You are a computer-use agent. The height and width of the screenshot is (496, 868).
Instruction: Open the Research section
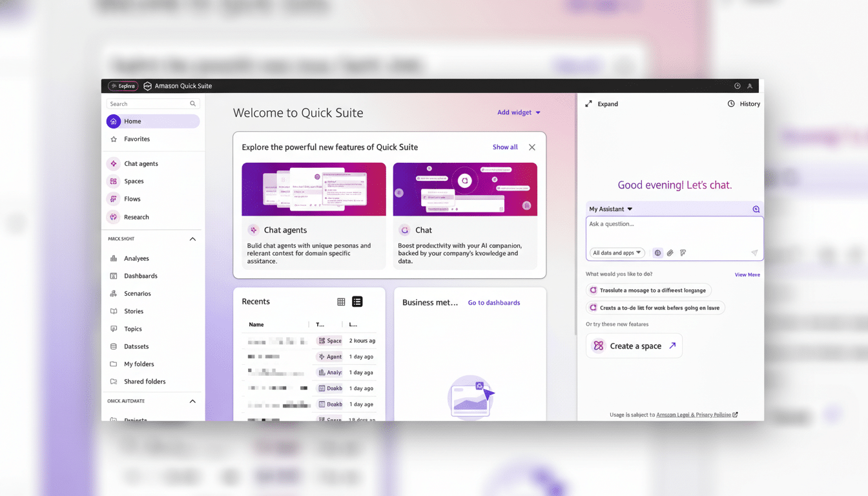click(136, 217)
